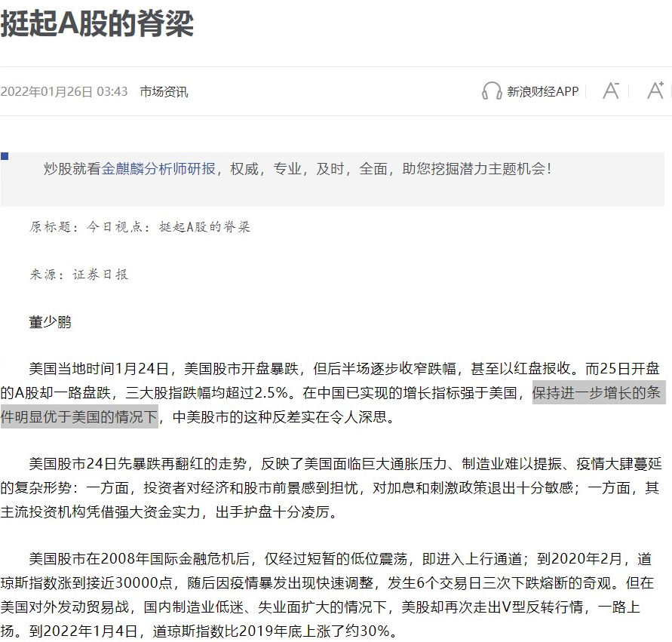672x642 pixels.
Task: Click paragraph starting 美国当地时间1月24日
Action: pyautogui.click(x=330, y=392)
